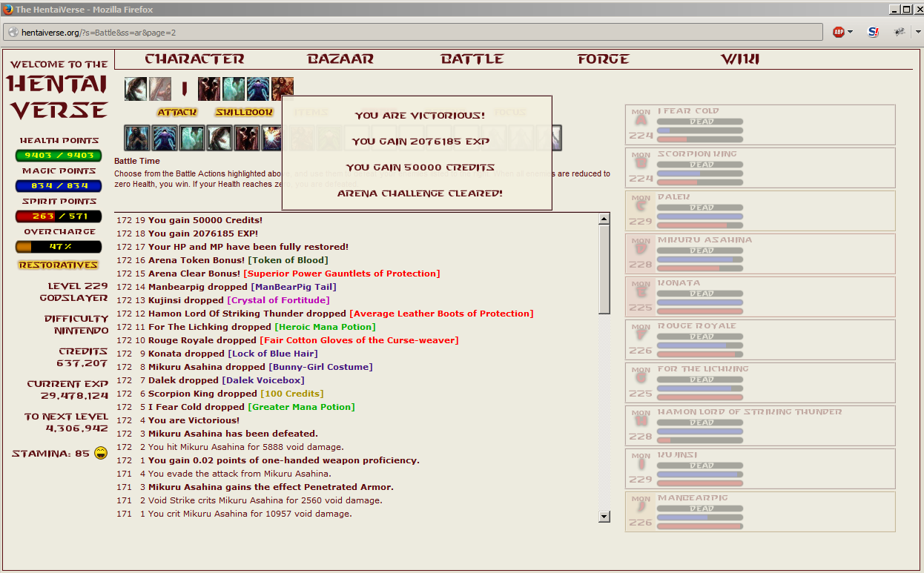Click the Hentai Verse welcome logo
924x573 pixels.
[59, 90]
